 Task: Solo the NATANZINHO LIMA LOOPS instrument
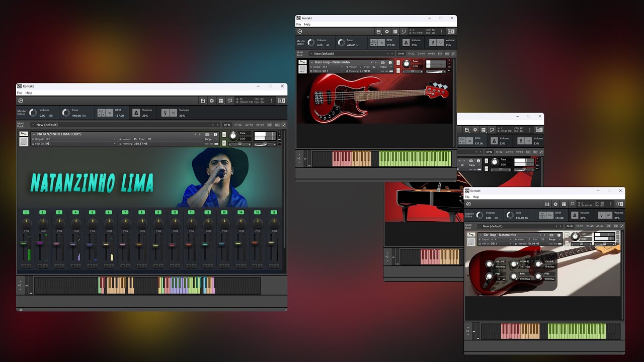[224, 134]
